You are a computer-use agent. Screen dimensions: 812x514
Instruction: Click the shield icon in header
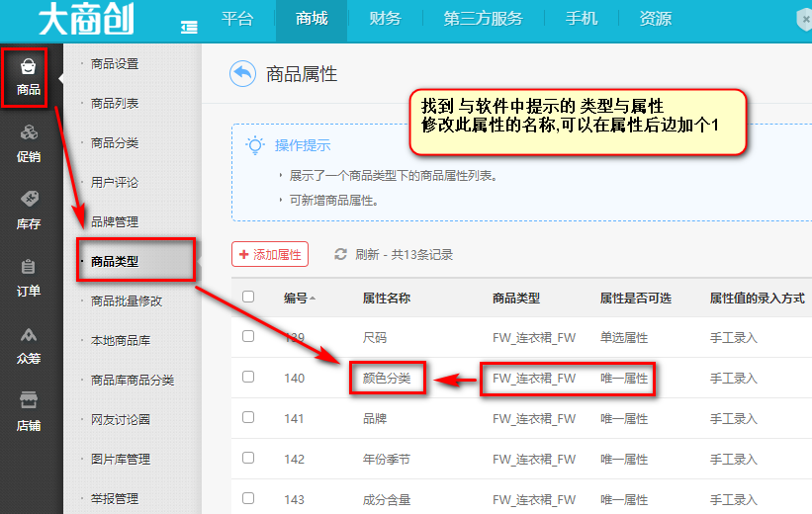804,20
